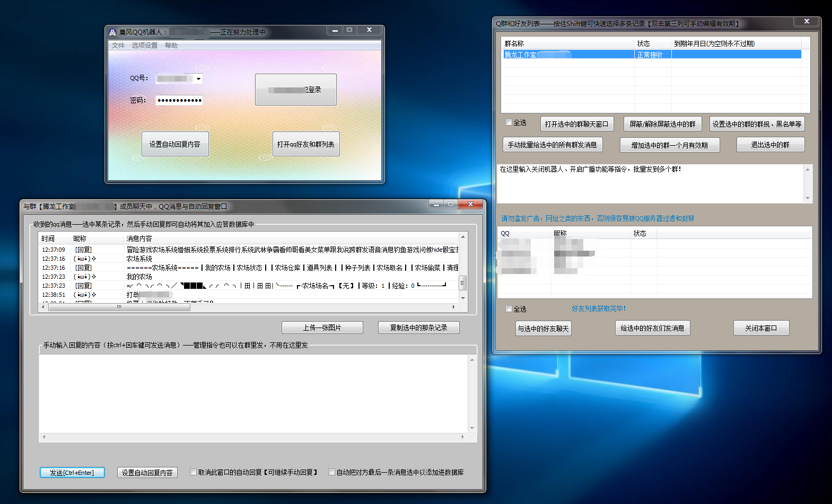
Task: Click 设置选中的群的群规、黑名单等 button
Action: tap(757, 124)
